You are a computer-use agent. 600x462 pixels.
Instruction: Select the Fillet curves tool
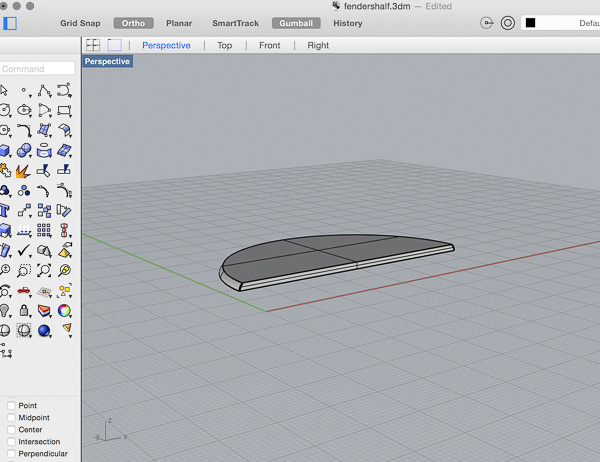(24, 131)
